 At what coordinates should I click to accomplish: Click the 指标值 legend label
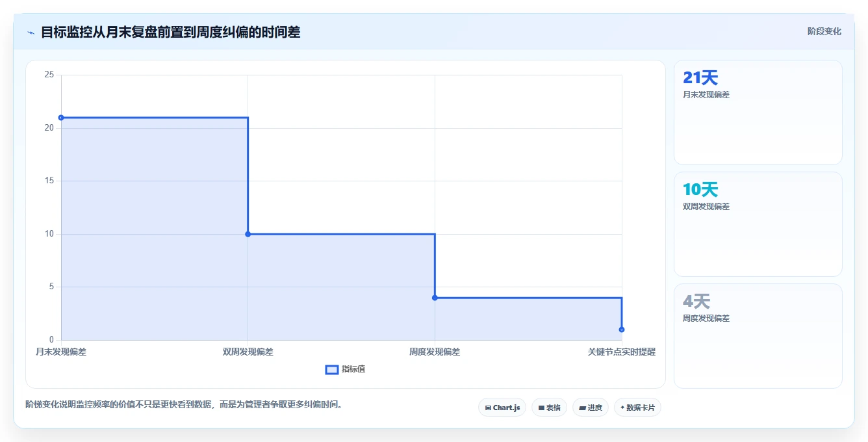coord(353,369)
